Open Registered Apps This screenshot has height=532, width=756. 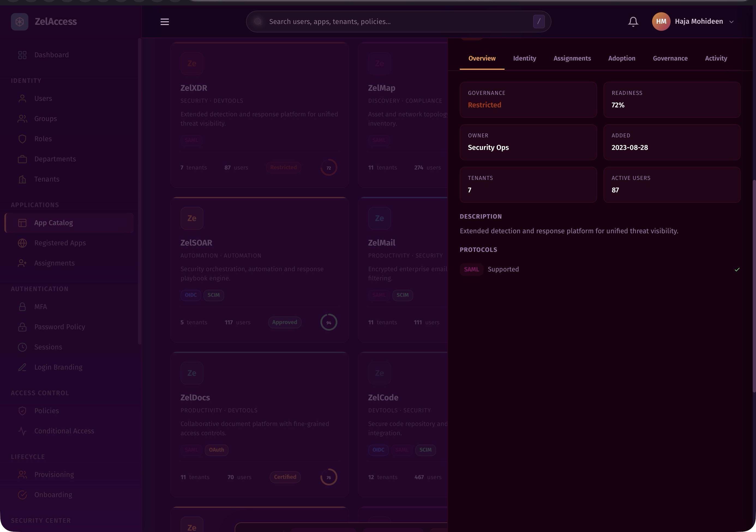60,243
